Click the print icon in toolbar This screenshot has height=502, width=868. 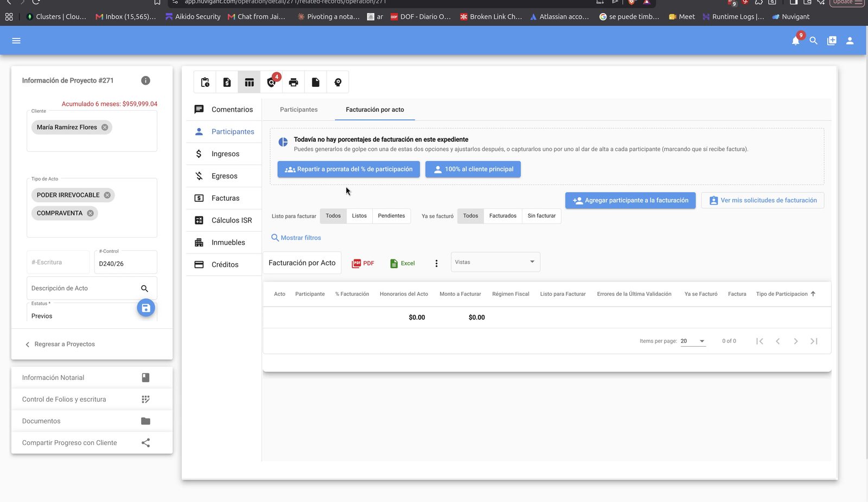(293, 82)
